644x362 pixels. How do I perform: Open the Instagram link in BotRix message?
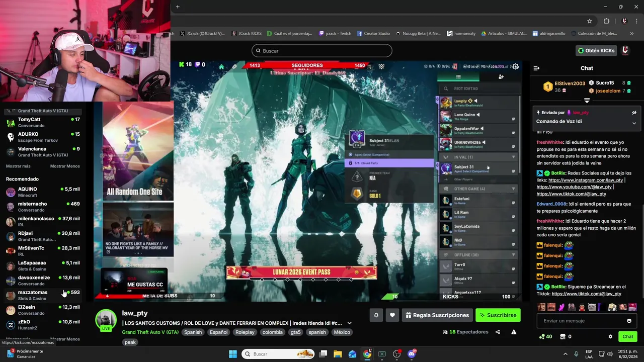point(586,180)
